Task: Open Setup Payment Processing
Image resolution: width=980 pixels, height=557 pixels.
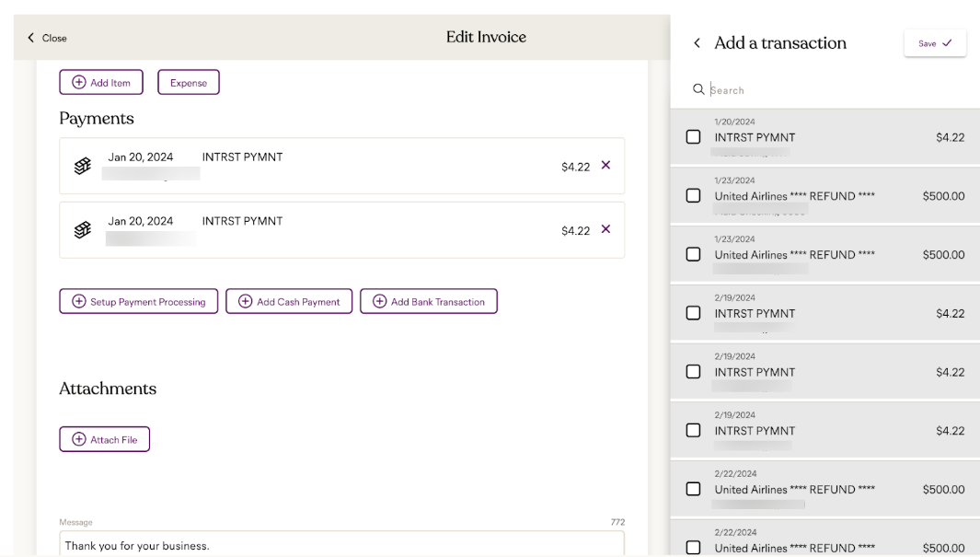Action: click(x=139, y=301)
